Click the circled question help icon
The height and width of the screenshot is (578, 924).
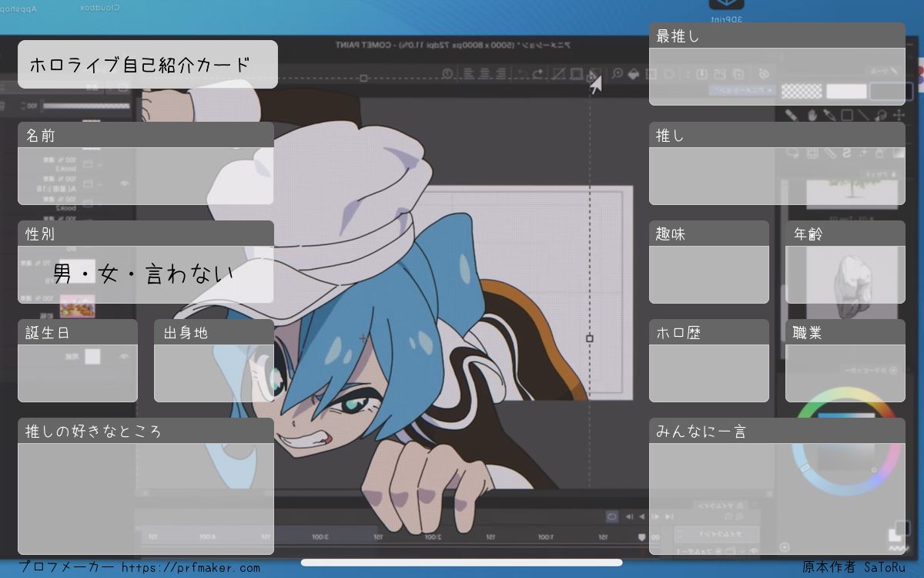tap(448, 74)
